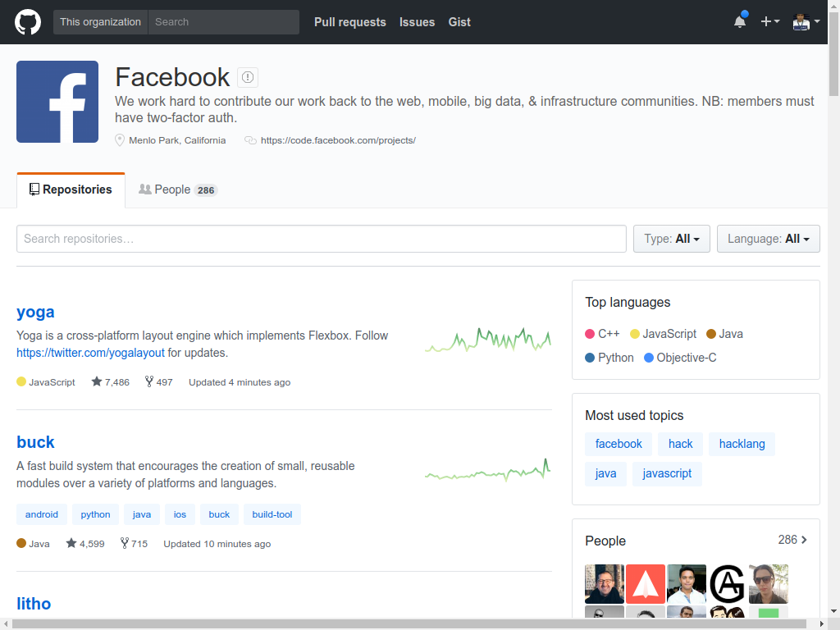Click the yoga star count 7,486
Viewport: 840px width, 630px height.
[111, 382]
